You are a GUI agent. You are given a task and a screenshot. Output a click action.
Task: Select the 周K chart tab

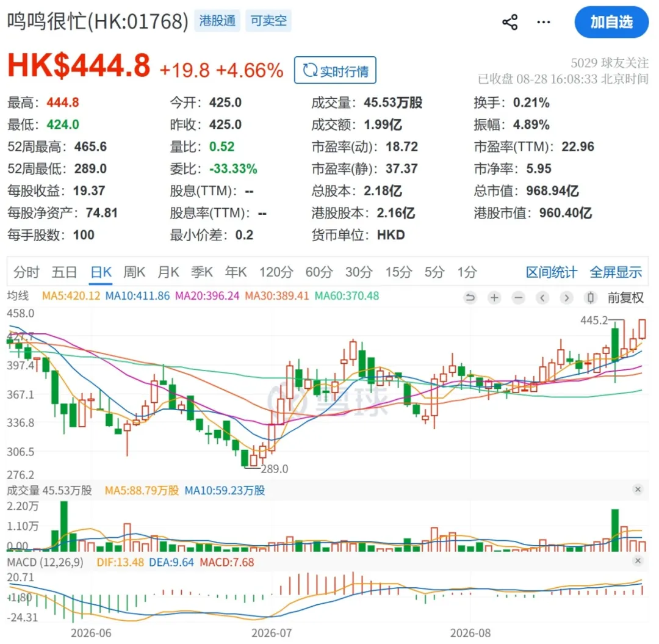click(134, 272)
